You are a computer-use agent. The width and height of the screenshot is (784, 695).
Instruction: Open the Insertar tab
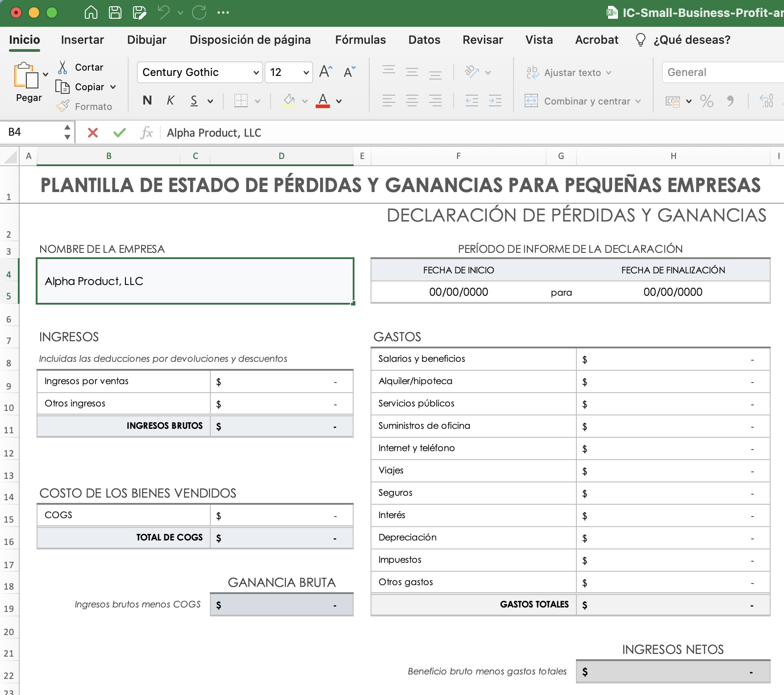(x=83, y=40)
